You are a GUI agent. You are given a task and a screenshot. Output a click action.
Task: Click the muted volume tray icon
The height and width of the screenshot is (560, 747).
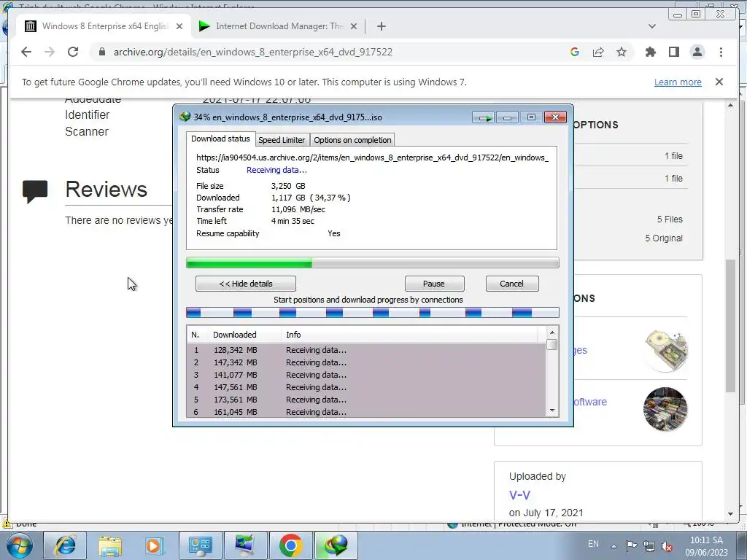tap(667, 547)
